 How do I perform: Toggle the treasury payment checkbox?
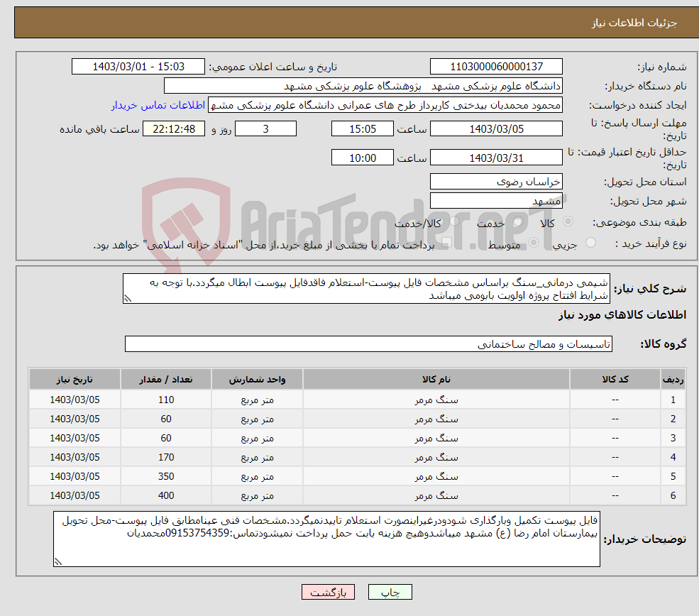pos(446,243)
